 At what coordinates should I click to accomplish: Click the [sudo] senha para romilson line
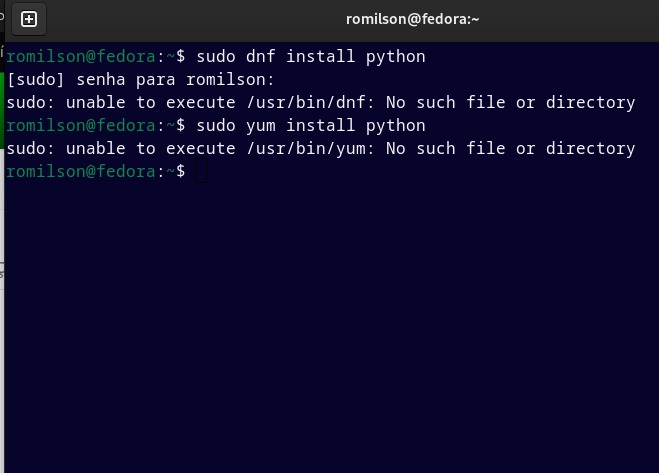coord(140,79)
